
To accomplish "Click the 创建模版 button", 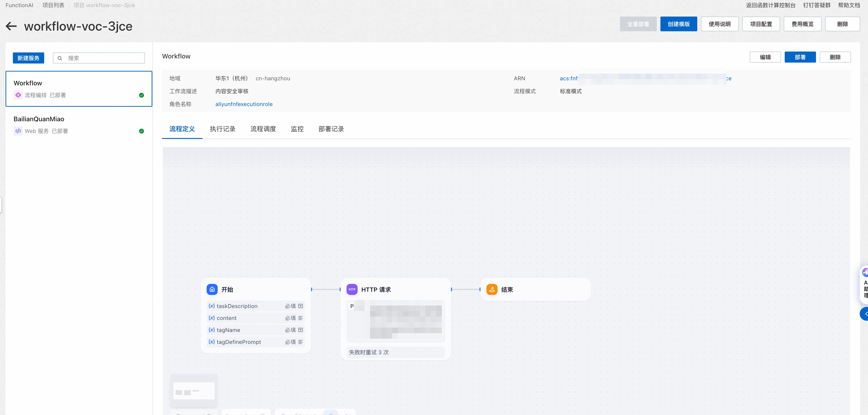I will coord(678,24).
